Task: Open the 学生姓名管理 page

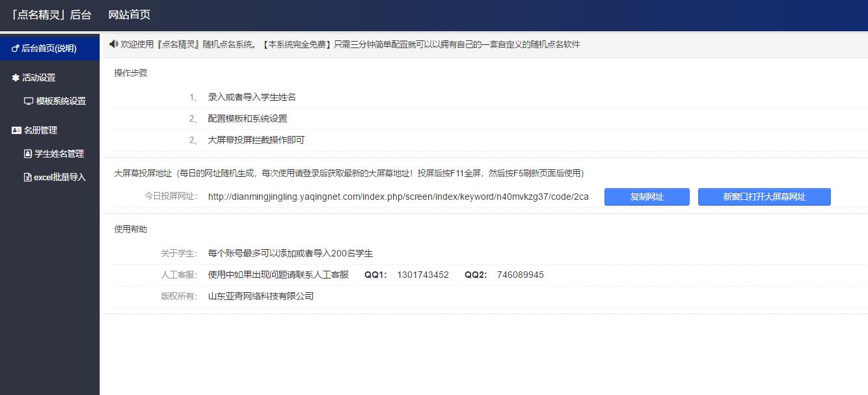Action: 59,154
